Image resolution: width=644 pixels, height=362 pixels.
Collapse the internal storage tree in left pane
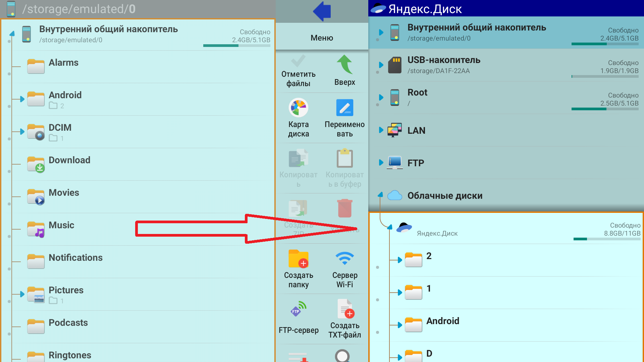click(12, 34)
